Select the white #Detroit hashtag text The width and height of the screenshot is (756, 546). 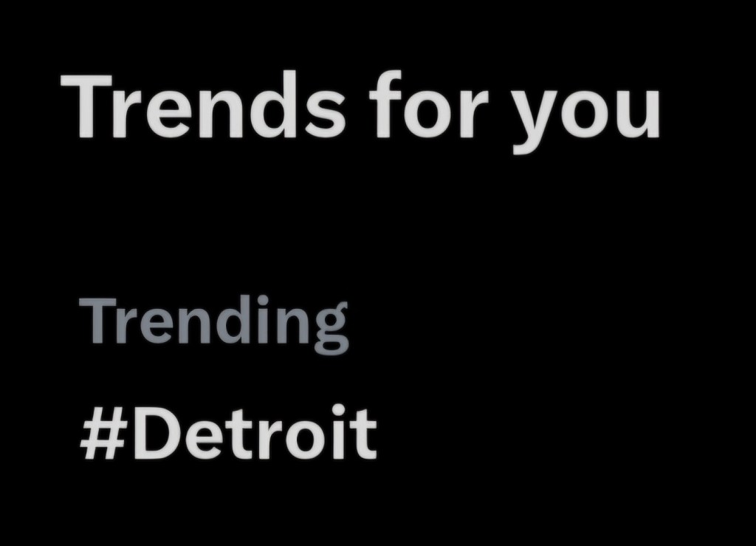coord(227,433)
